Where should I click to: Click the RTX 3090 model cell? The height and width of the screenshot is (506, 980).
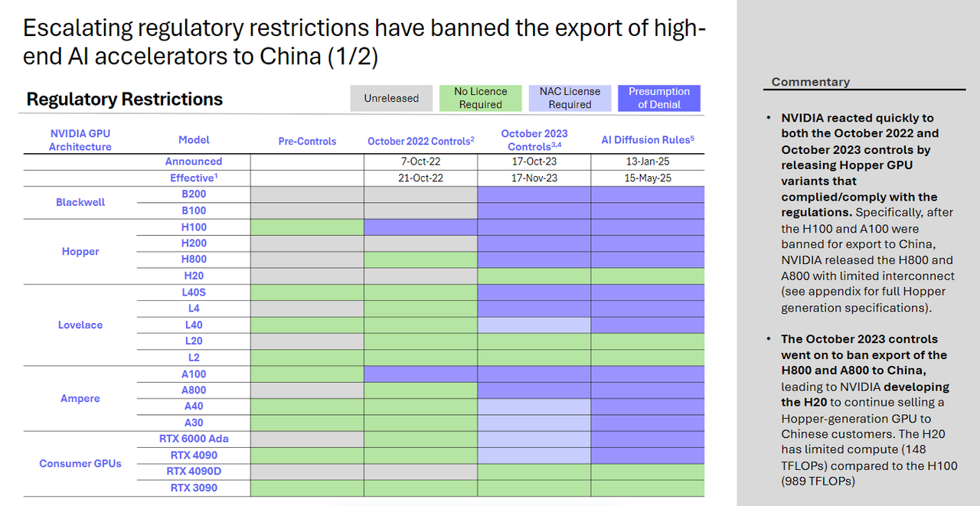194,488
